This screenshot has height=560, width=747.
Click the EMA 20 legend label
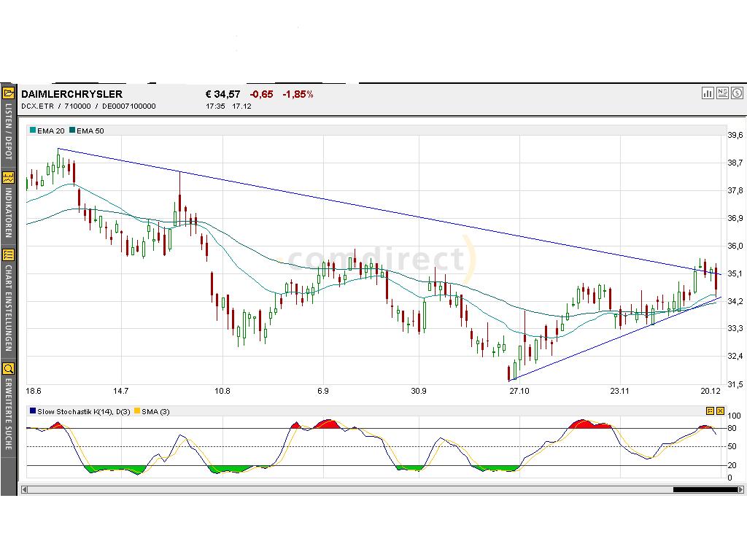(50, 131)
